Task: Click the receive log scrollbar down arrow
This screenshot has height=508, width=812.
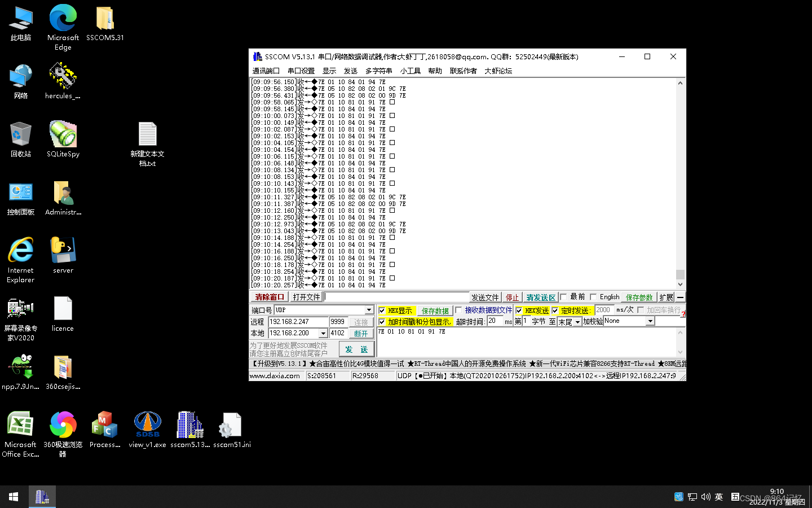Action: [x=680, y=284]
